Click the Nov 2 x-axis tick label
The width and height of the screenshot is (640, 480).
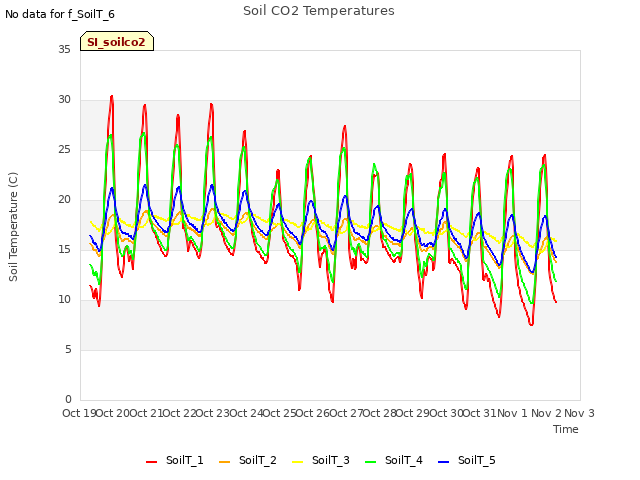[x=546, y=413]
